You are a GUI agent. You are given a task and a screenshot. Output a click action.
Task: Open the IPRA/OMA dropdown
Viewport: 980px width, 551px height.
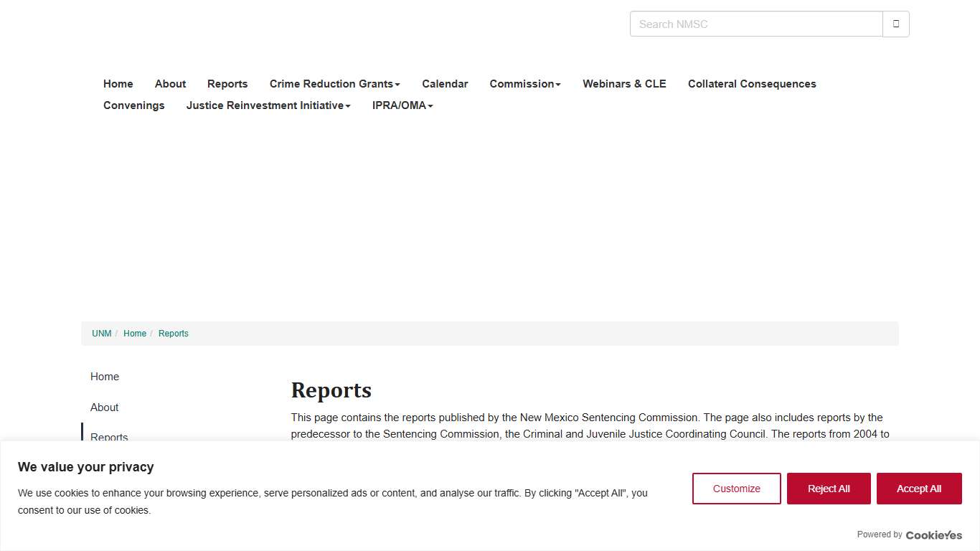coord(402,105)
